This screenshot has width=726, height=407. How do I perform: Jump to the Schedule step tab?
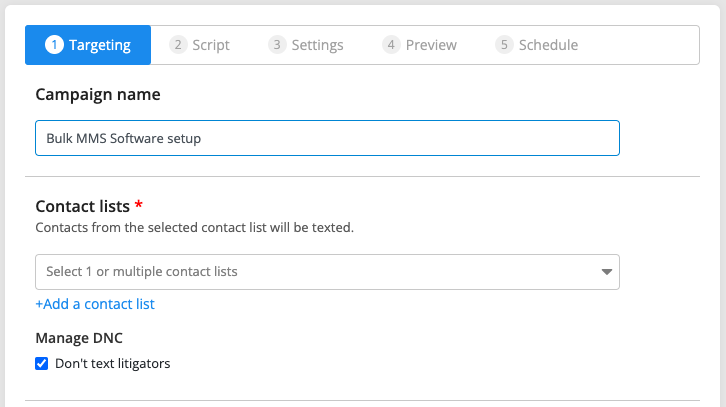pos(537,45)
